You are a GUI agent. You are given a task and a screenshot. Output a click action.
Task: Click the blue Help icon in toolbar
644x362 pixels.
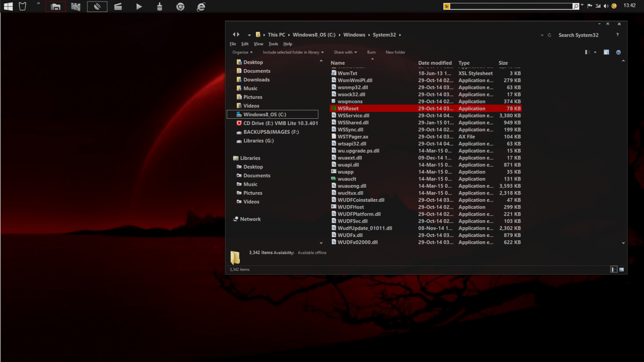point(618,52)
